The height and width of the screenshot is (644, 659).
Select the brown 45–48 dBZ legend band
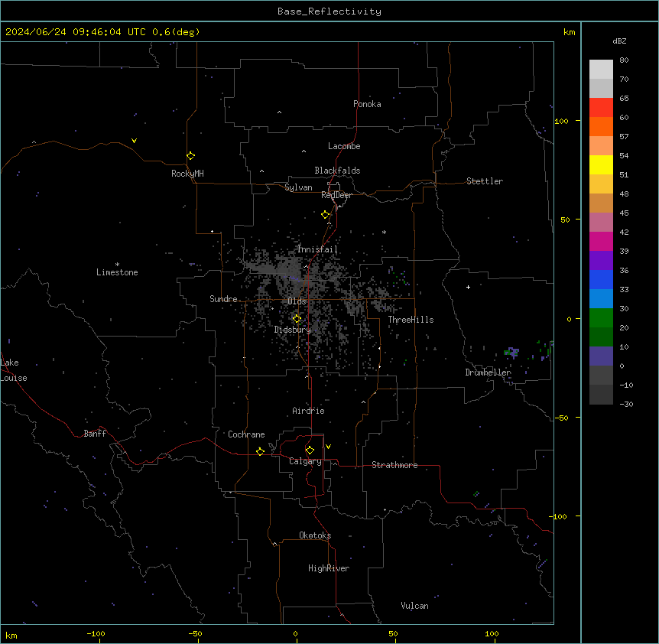(601, 203)
